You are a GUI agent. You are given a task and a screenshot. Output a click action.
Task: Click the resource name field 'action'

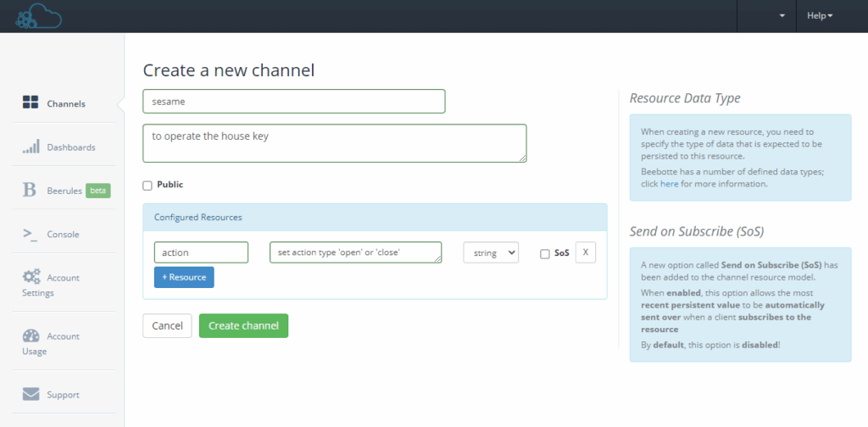tap(201, 252)
